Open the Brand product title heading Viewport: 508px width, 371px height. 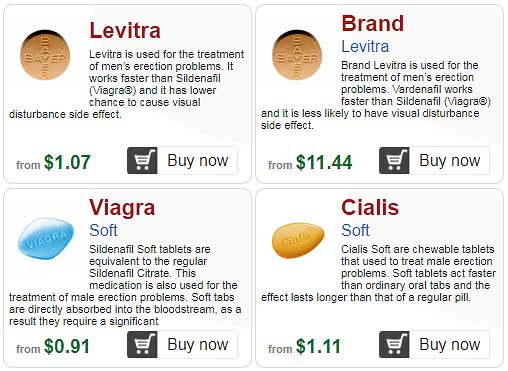pyautogui.click(x=373, y=23)
